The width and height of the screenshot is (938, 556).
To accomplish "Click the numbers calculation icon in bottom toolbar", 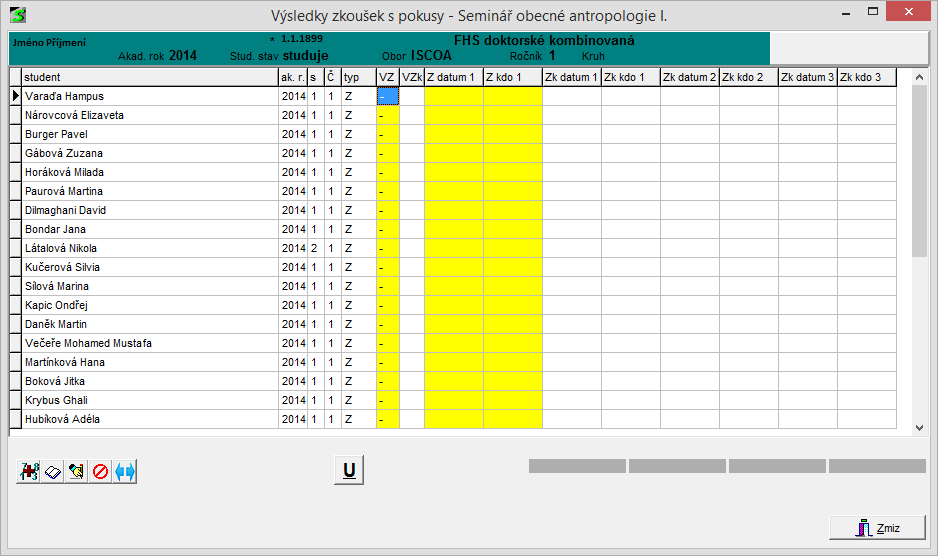I will (x=29, y=471).
